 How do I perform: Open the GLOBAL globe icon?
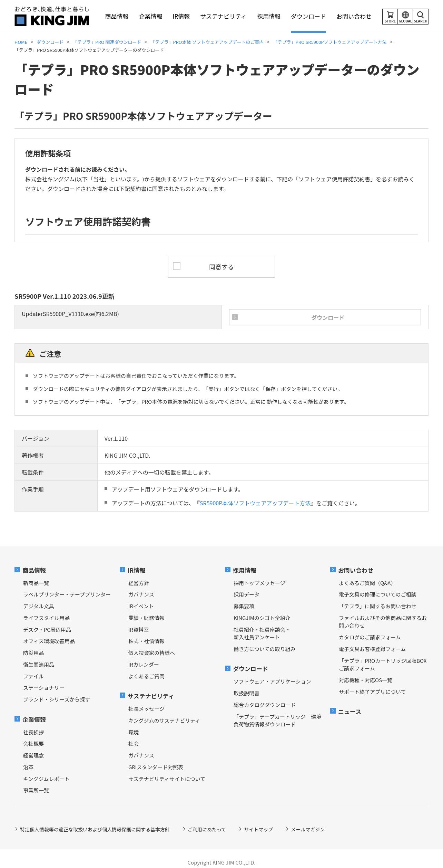405,17
